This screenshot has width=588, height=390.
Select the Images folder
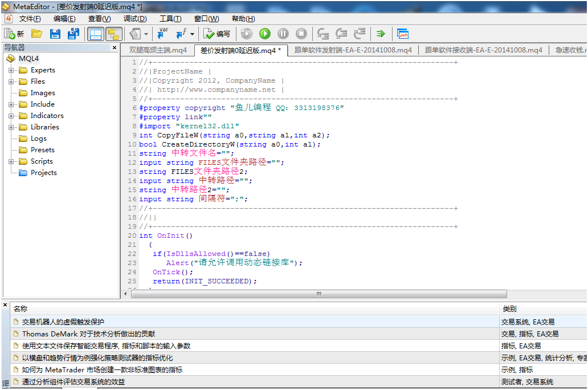42,93
